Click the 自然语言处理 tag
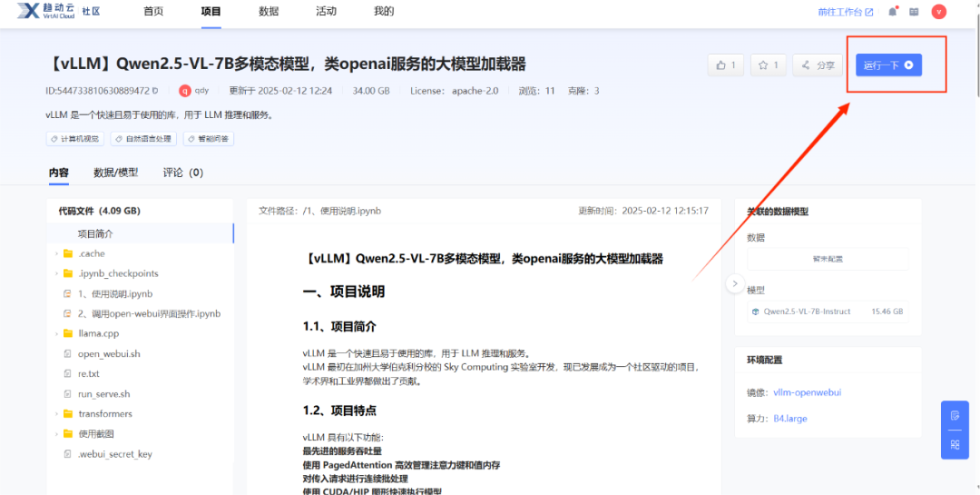The image size is (980, 495). pyautogui.click(x=143, y=139)
